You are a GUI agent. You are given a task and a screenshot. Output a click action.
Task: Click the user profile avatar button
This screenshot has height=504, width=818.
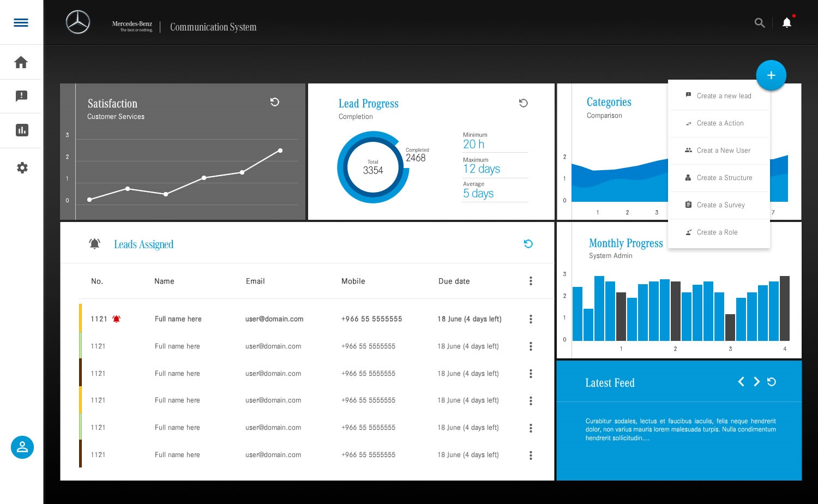click(x=22, y=447)
